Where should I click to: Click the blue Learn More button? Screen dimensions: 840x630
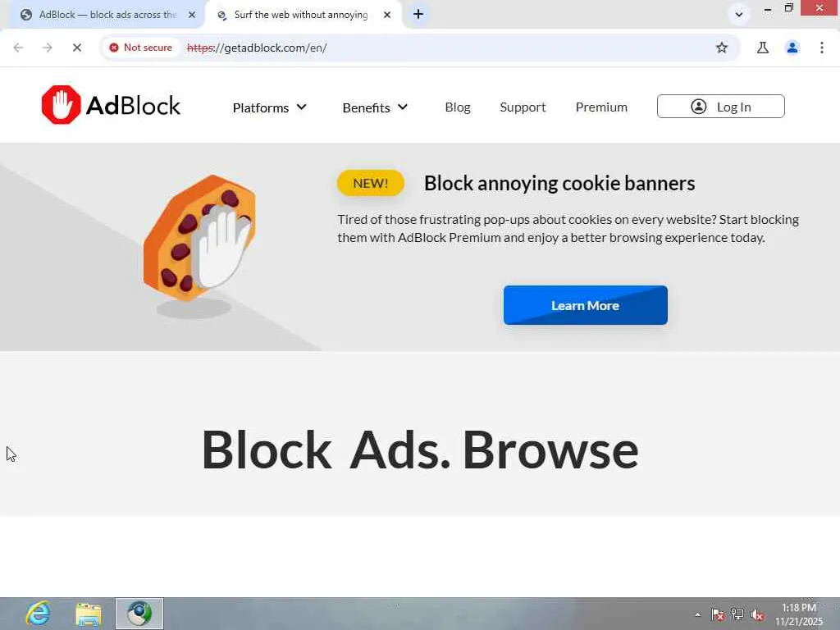pos(586,305)
